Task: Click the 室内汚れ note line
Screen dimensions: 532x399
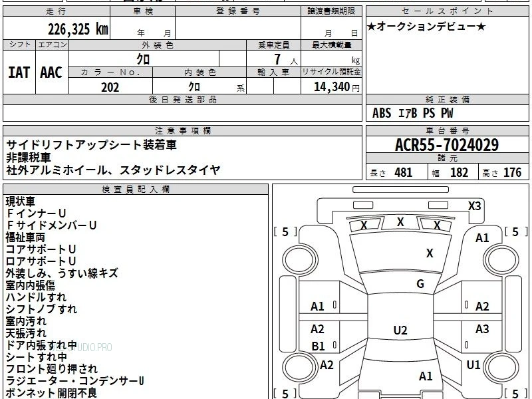Action: click(26, 321)
